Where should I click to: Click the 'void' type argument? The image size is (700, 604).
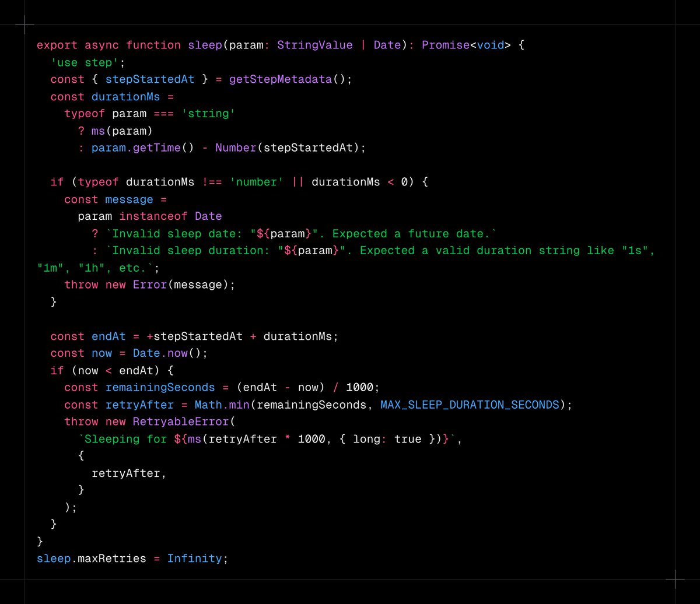(x=491, y=45)
